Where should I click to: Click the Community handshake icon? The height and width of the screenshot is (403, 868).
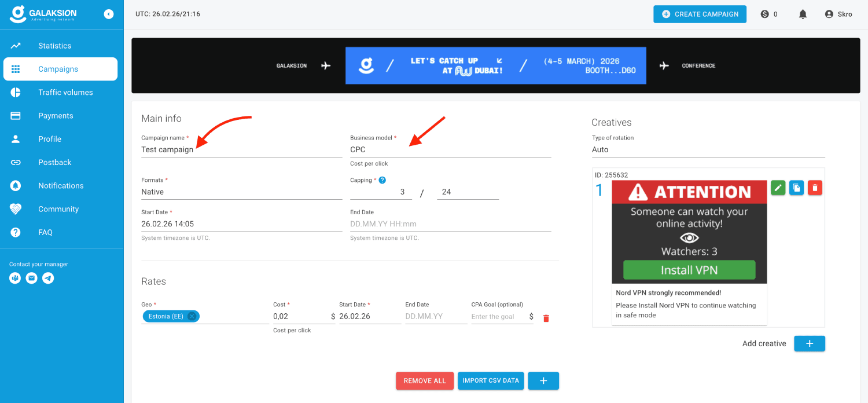[x=16, y=209]
